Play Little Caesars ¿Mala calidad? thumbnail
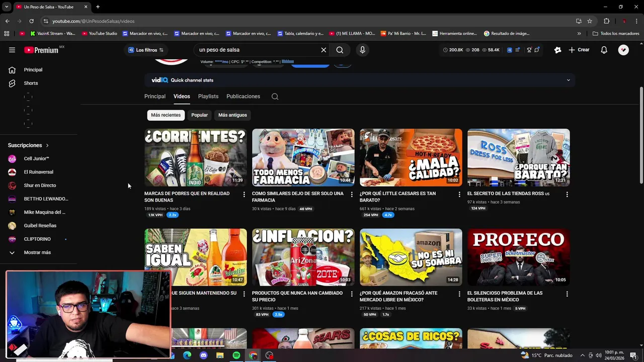Viewport: 644px width, 362px height. [x=411, y=157]
